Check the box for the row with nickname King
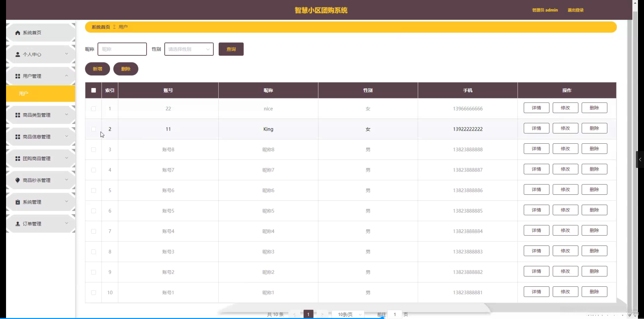The height and width of the screenshot is (319, 644). coord(94,129)
